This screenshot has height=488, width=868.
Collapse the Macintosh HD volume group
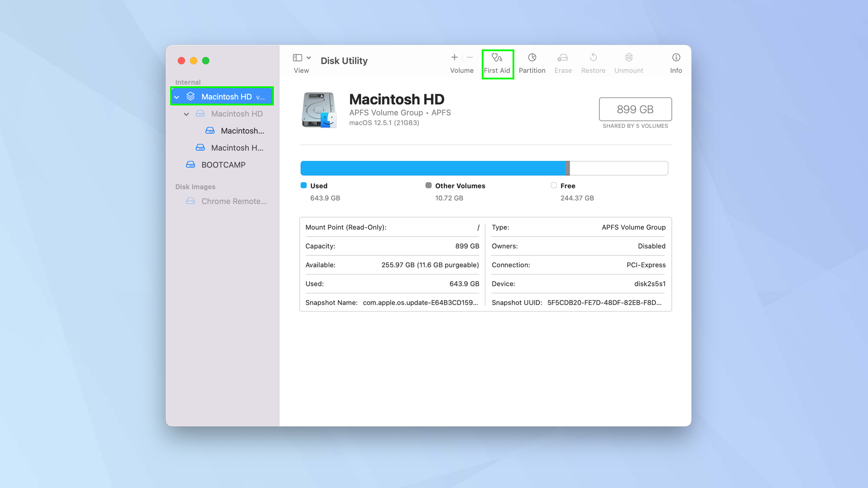click(x=177, y=97)
